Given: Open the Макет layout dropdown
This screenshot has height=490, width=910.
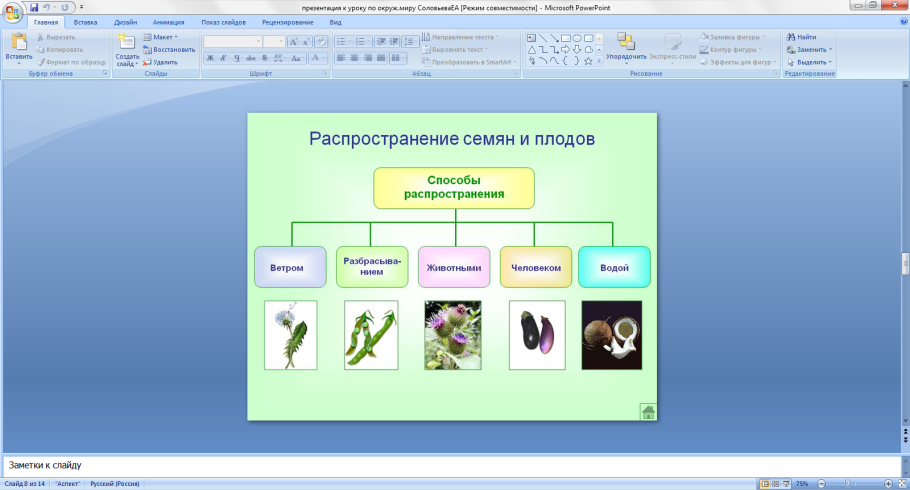Looking at the screenshot, I should [161, 37].
